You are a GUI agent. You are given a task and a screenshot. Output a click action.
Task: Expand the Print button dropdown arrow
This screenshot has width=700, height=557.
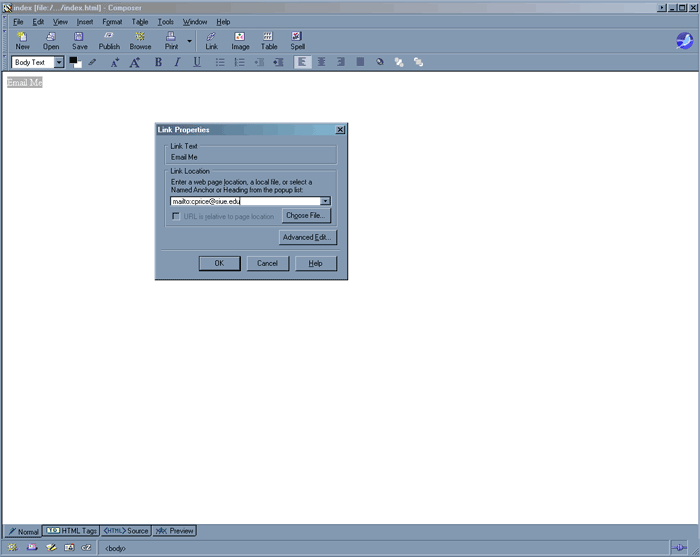[191, 40]
